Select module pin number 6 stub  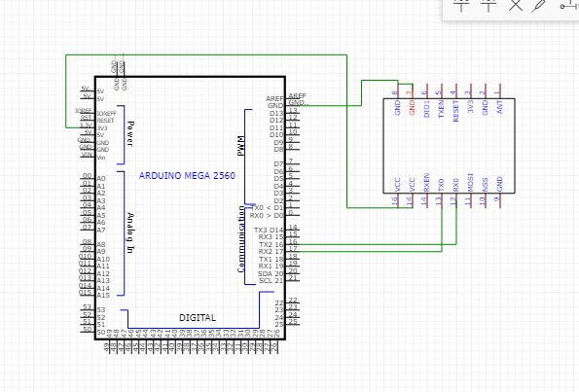point(427,91)
